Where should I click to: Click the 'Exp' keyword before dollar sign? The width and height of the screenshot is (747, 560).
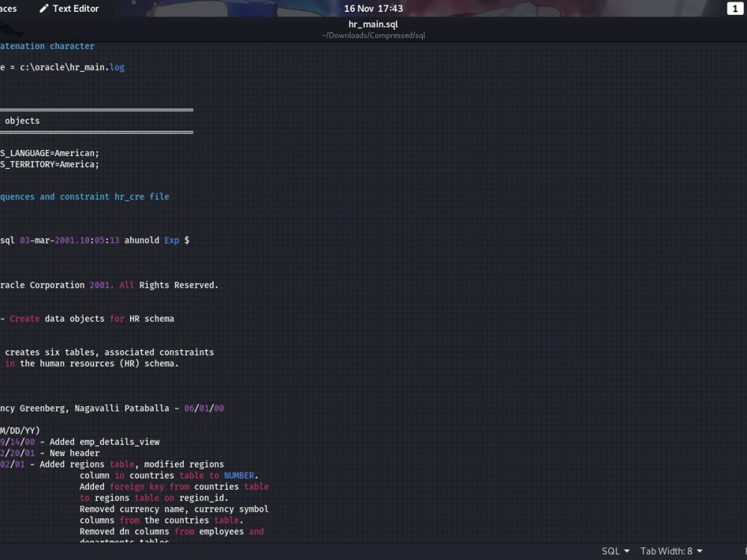(172, 240)
